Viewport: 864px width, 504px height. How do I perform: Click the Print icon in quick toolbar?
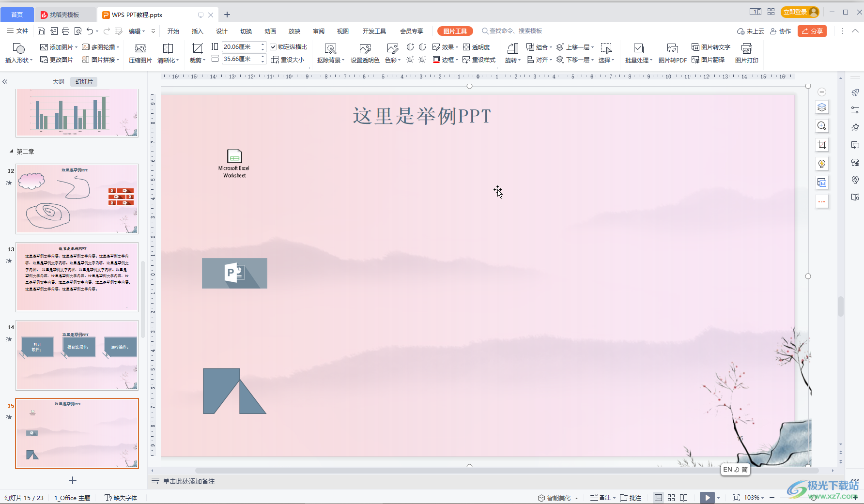coord(65,31)
